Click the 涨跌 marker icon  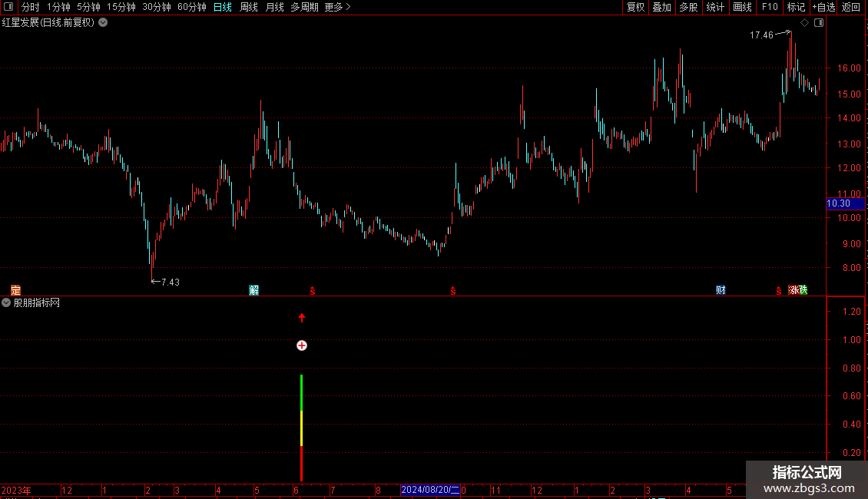click(x=798, y=290)
